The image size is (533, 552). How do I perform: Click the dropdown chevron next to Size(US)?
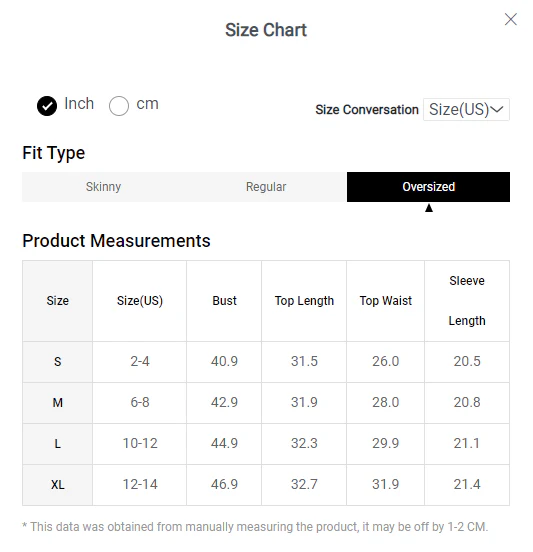point(497,109)
